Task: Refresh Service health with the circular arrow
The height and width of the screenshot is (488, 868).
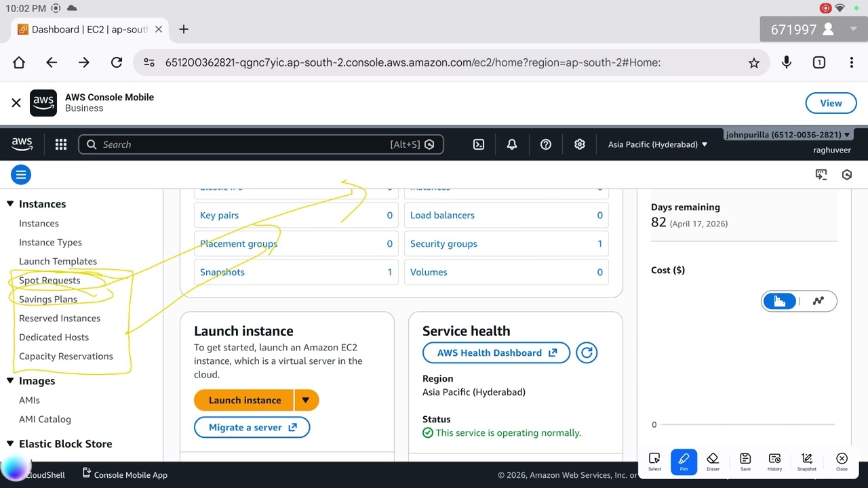Action: tap(587, 352)
